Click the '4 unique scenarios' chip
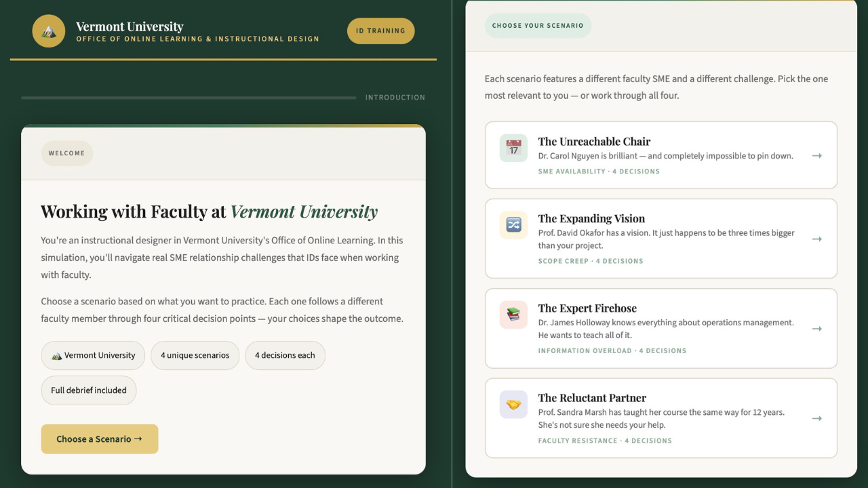The image size is (868, 488). 195,355
